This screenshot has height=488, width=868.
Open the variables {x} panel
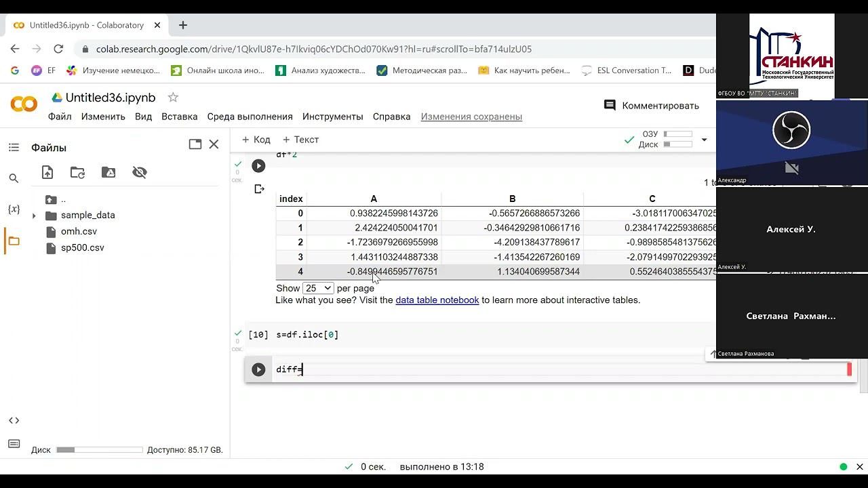click(x=14, y=209)
